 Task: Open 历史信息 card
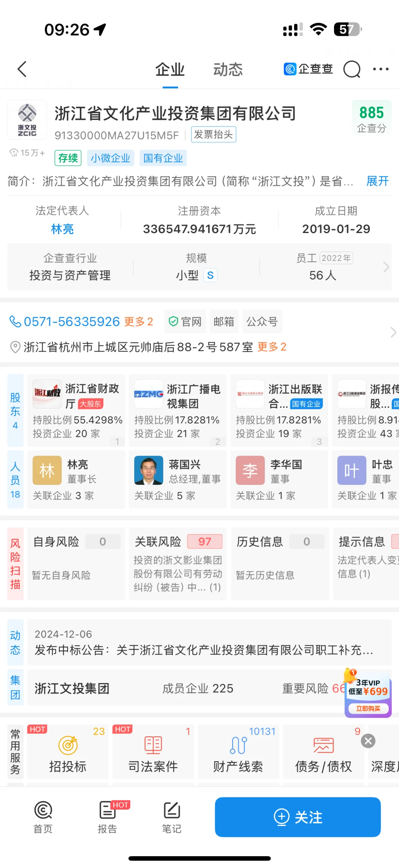coord(280,564)
